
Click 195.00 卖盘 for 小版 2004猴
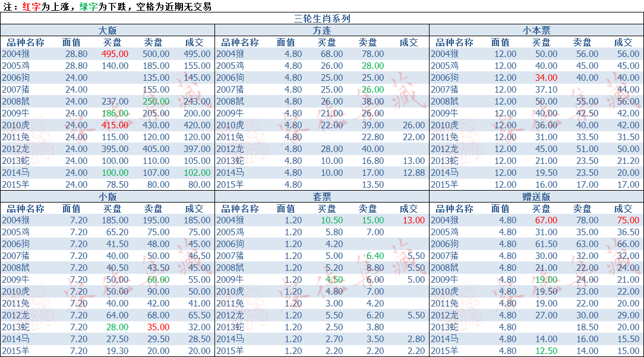pos(156,220)
